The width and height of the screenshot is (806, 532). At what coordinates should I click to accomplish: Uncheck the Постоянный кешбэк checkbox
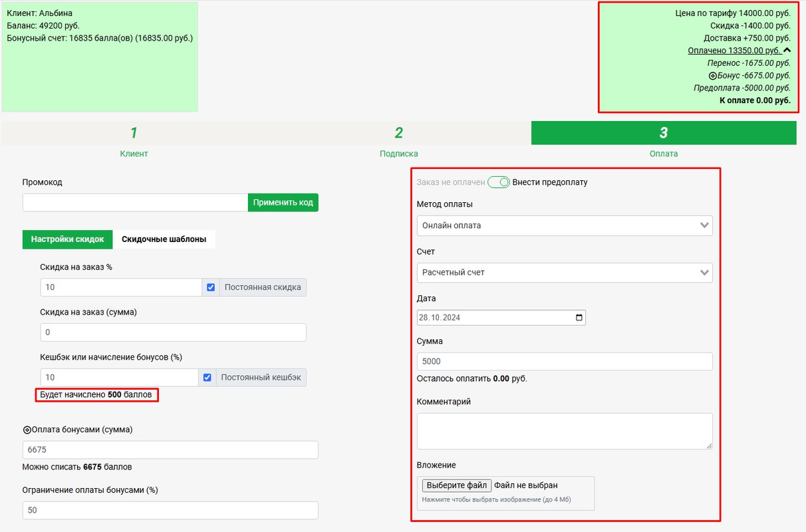207,377
